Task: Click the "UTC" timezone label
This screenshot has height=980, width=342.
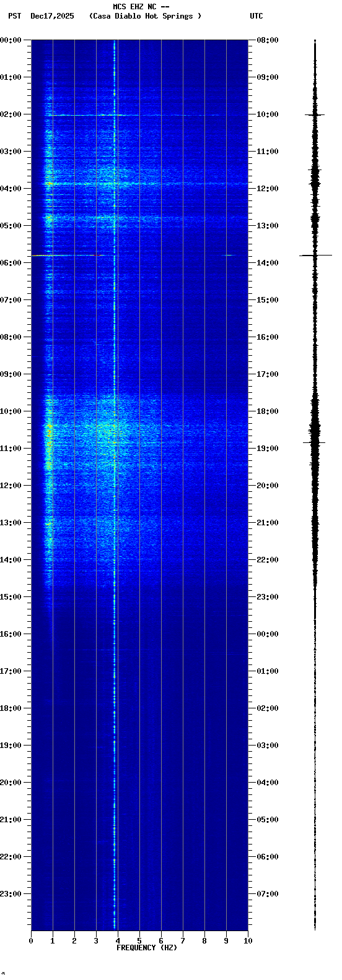Action: pos(256,16)
